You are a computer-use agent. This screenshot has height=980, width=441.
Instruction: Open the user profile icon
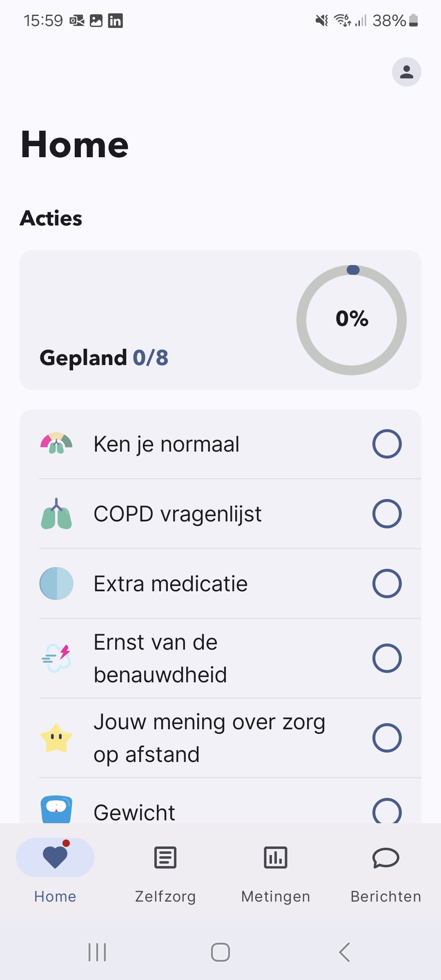(406, 72)
